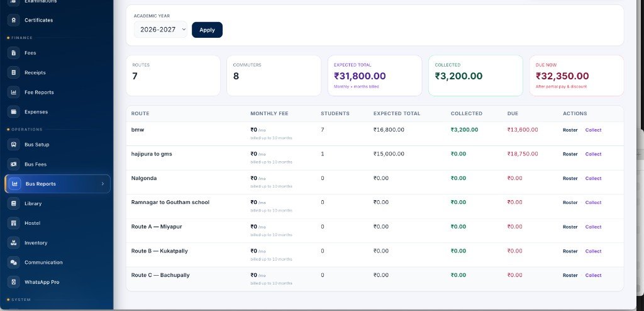Click the Due Now ₹32,350.00 card
Screen dimensions: 644x311
tap(577, 76)
